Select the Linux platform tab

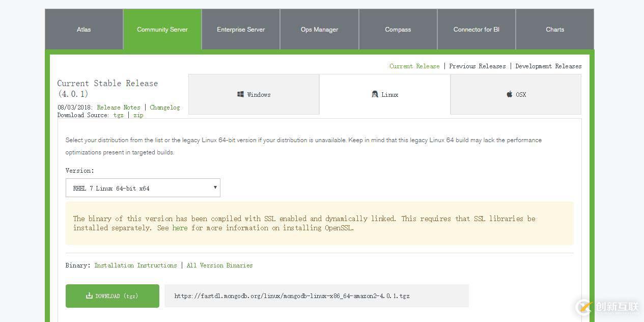pyautogui.click(x=385, y=94)
